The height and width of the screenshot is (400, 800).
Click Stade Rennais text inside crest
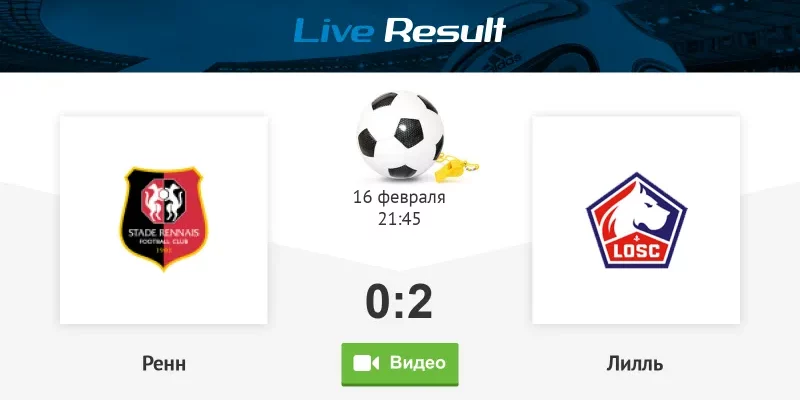click(164, 233)
